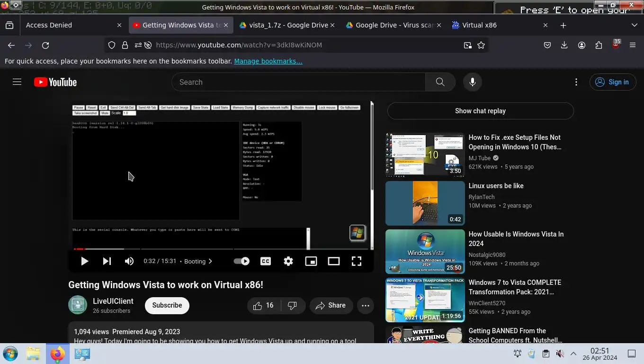
Task: Save page to Pocket
Action: click(547, 45)
